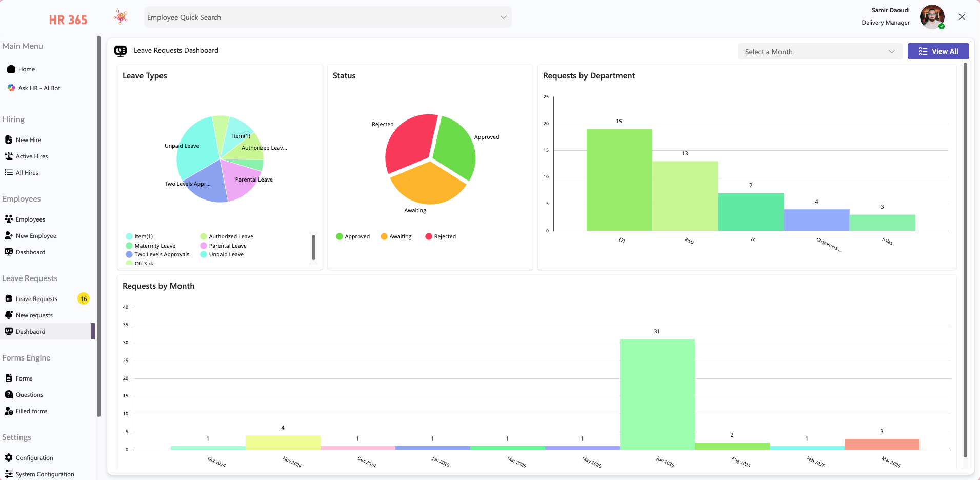Hide the Awaiting slice via legend
This screenshot has height=480, width=980.
coord(396,236)
